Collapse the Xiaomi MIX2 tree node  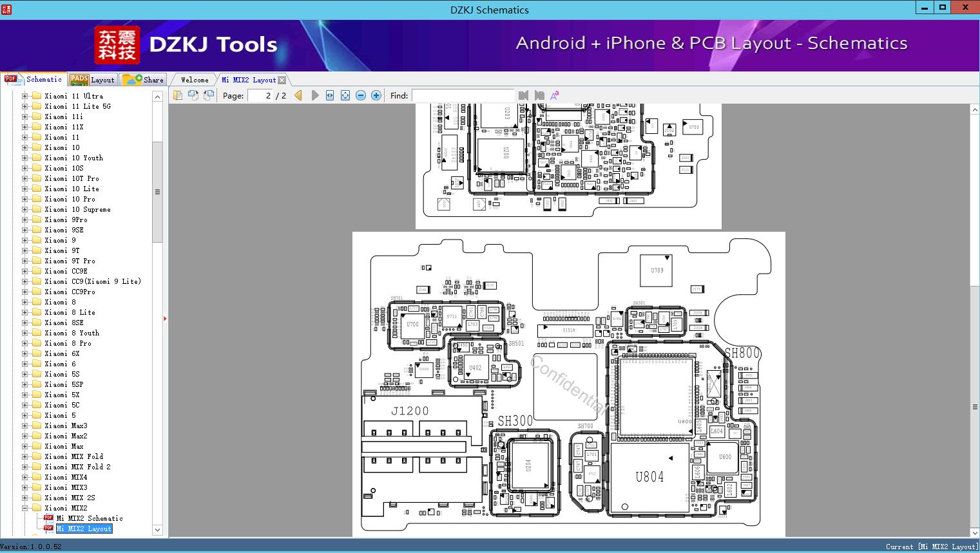pyautogui.click(x=24, y=508)
